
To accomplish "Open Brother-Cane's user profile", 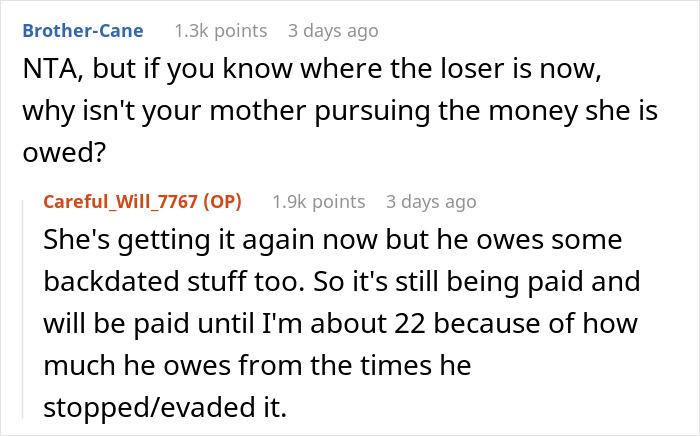I will (x=85, y=31).
